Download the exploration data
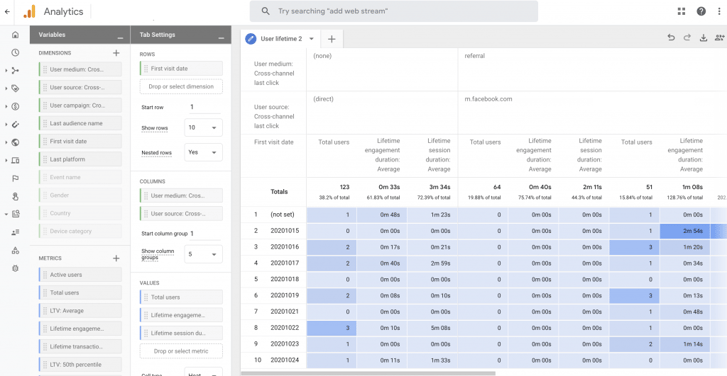 coord(703,38)
